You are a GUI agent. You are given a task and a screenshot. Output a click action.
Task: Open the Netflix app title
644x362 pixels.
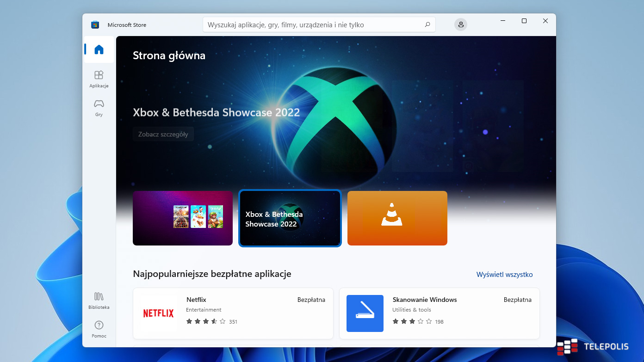(x=196, y=300)
